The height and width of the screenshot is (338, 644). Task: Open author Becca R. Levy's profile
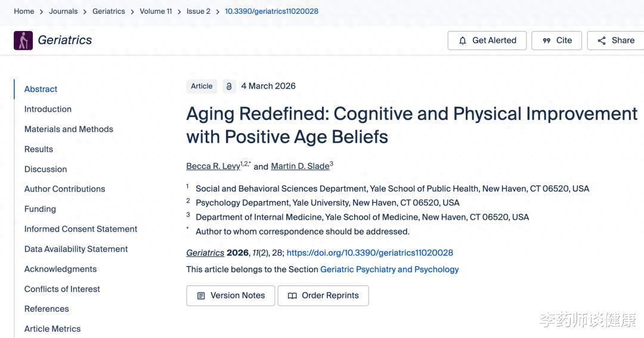(x=213, y=166)
